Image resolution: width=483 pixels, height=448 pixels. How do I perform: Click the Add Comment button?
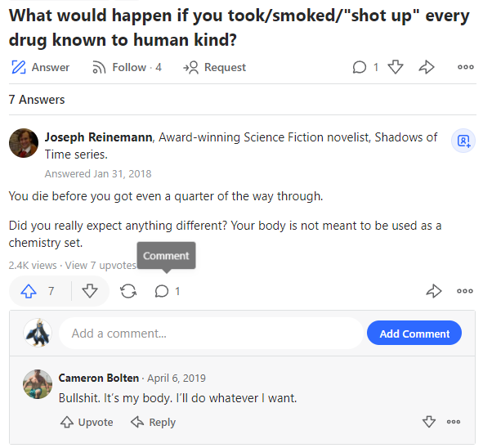[x=414, y=333]
